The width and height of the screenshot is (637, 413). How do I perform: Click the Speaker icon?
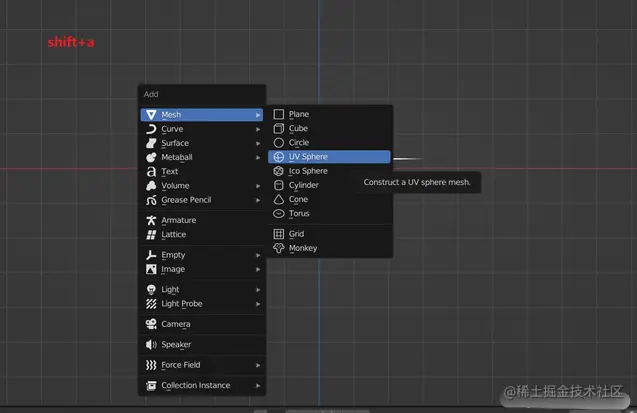[x=151, y=345]
